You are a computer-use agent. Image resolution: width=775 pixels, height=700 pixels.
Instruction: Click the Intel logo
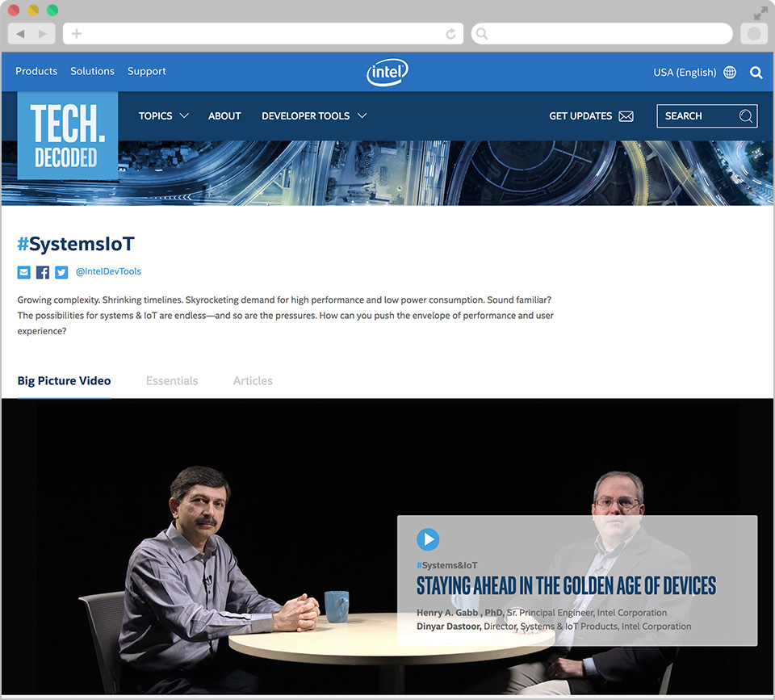tap(387, 72)
